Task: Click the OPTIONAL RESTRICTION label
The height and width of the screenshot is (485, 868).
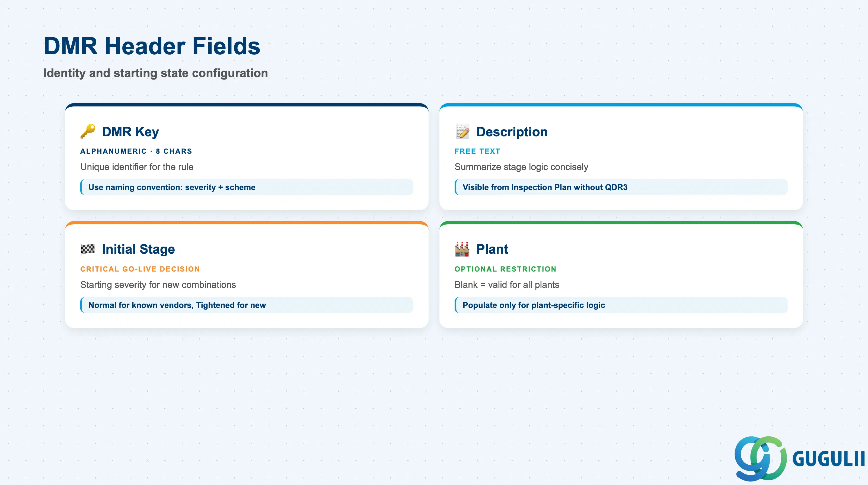Action: [505, 269]
